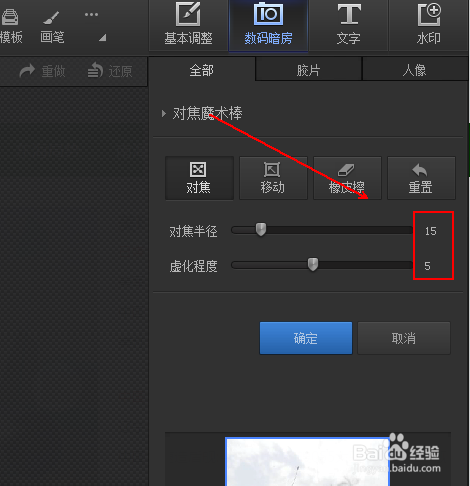
Task: Select the 人像 portrait tab
Action: (415, 69)
